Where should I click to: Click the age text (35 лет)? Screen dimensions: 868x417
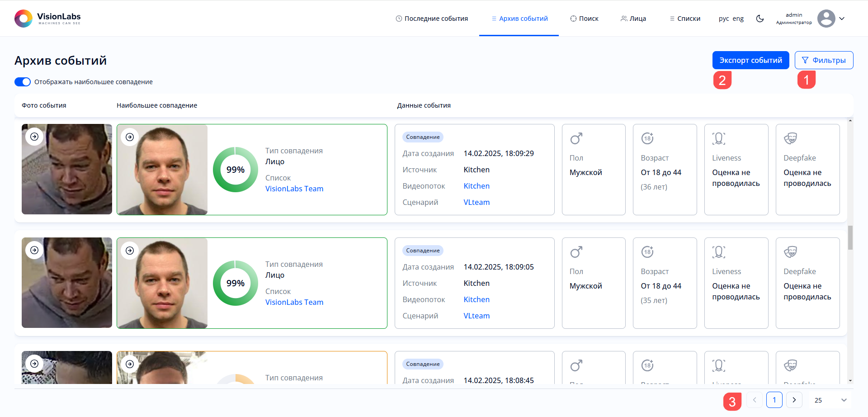point(654,300)
